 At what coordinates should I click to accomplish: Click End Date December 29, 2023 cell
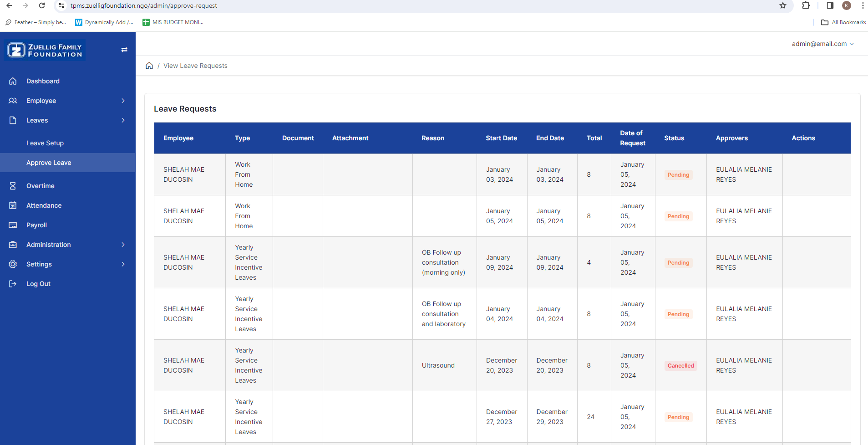pos(552,417)
